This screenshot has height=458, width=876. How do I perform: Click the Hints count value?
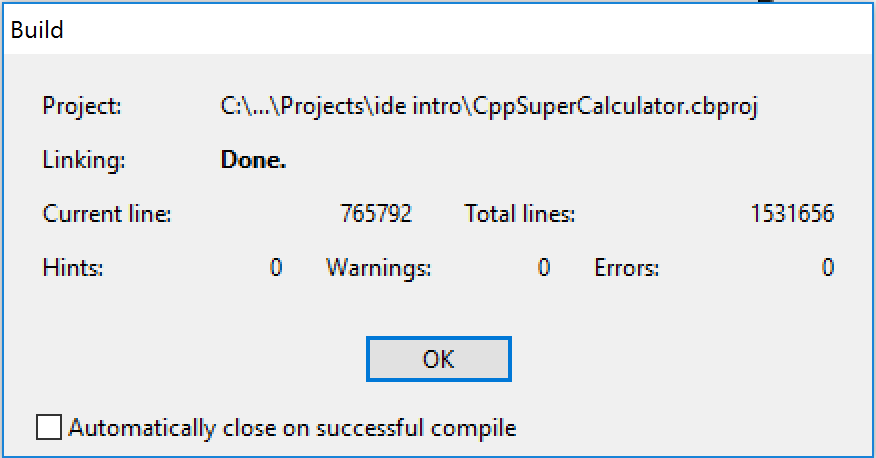coord(276,268)
